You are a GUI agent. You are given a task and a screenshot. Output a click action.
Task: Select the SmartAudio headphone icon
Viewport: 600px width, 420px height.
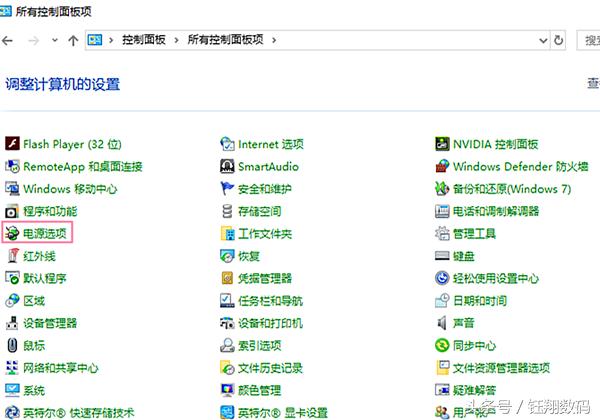point(228,166)
